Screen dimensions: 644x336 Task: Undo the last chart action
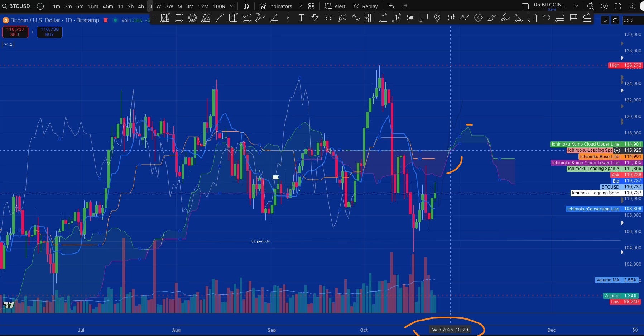coord(391,6)
